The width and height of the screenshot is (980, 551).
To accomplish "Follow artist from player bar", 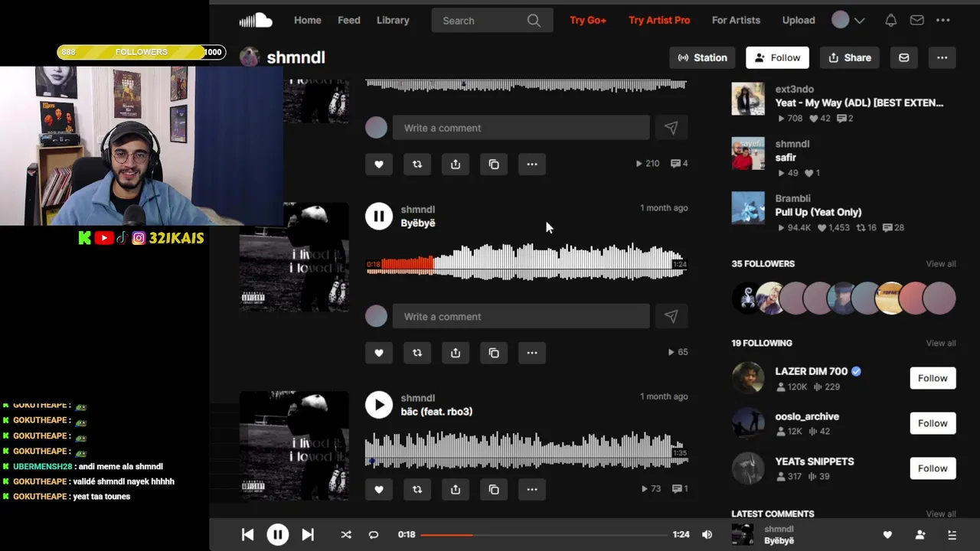I will click(x=920, y=535).
